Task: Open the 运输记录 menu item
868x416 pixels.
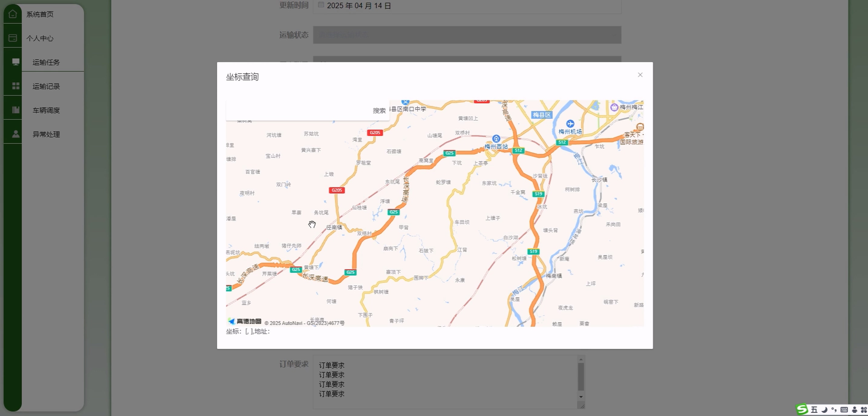Action: click(46, 86)
